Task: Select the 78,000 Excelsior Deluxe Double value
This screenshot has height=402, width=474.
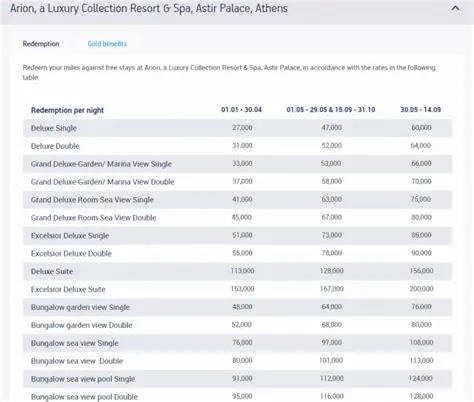Action: click(x=331, y=253)
